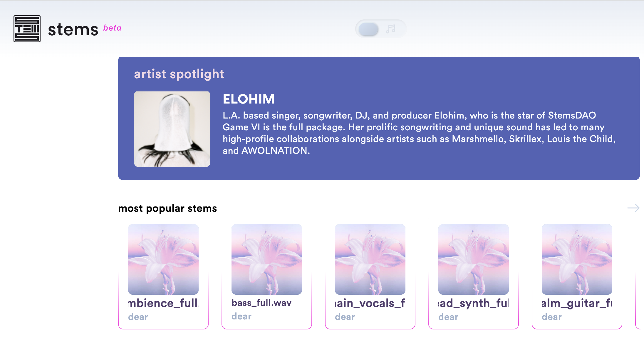
Task: Open the ambience_full title link
Action: click(x=163, y=303)
